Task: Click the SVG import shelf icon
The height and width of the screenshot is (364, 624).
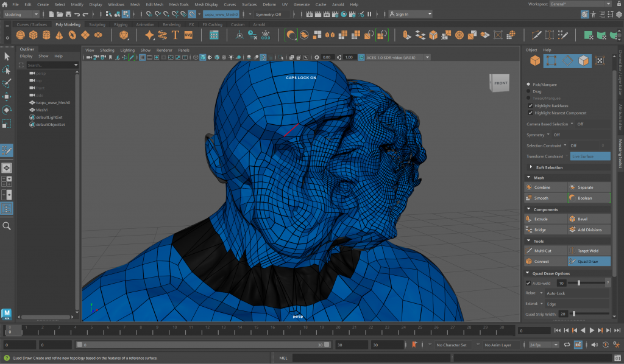Action: coord(188,35)
